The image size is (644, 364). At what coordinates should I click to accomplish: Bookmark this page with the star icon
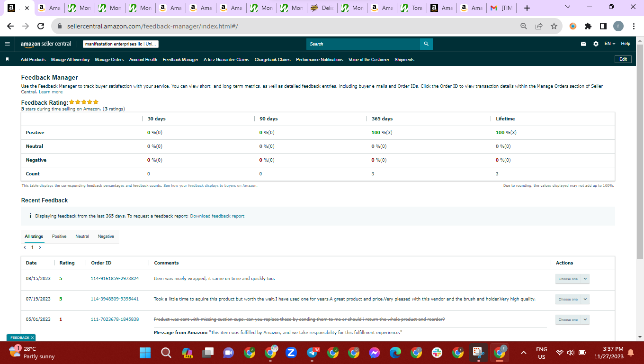tap(554, 26)
